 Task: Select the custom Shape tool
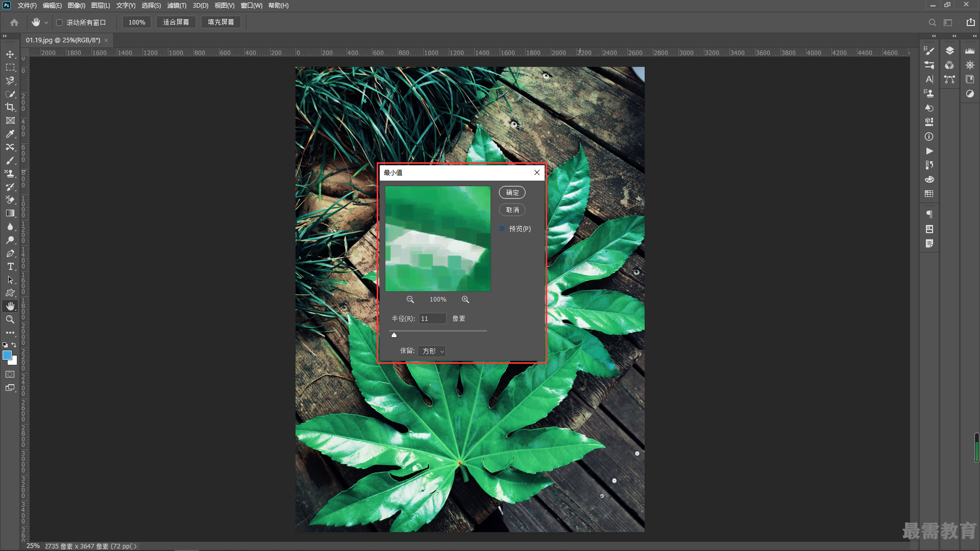(x=10, y=293)
